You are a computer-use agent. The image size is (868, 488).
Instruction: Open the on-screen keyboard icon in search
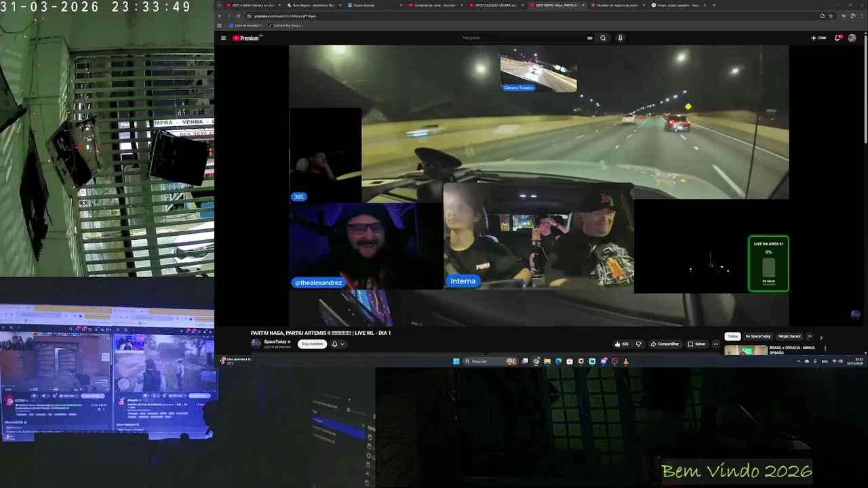(590, 38)
